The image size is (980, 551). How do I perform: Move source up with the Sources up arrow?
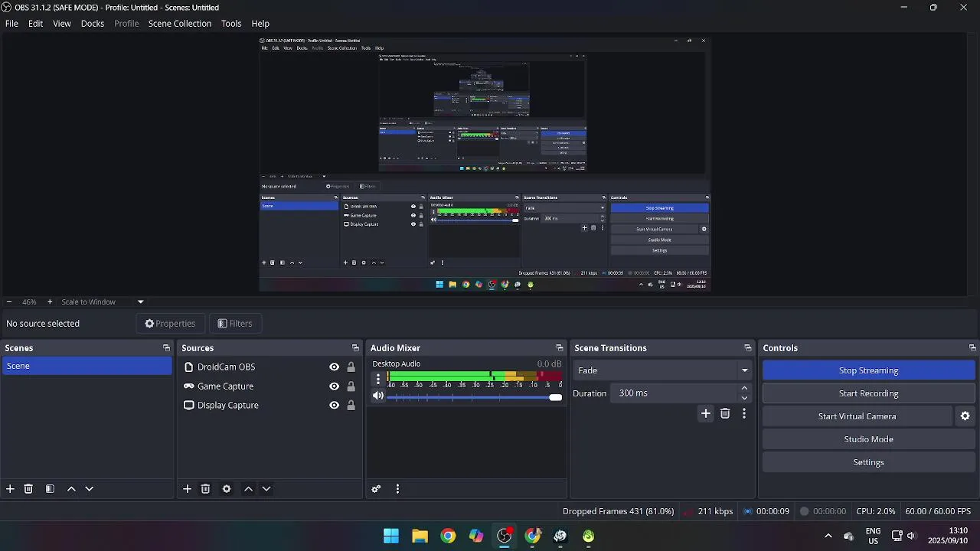[248, 489]
